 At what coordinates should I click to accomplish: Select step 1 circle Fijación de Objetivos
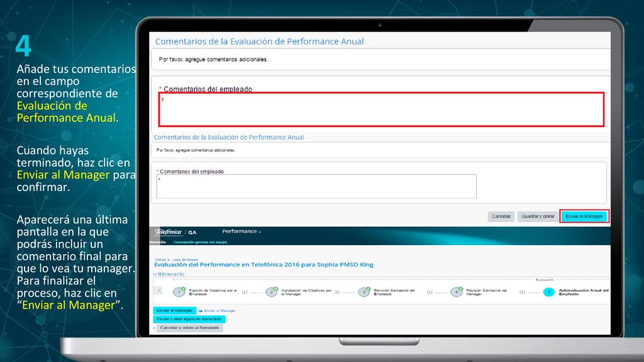[x=179, y=292]
